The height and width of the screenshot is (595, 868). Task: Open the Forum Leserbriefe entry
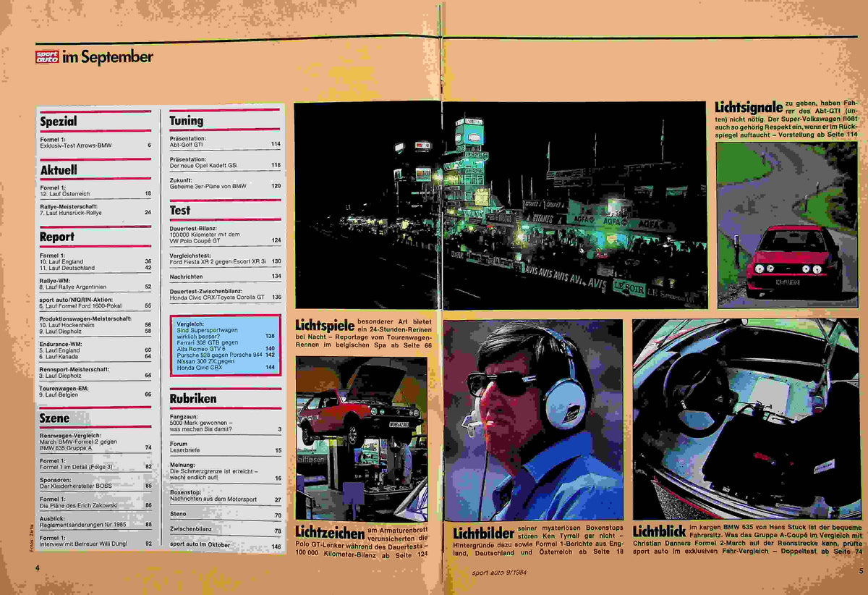(x=225, y=447)
